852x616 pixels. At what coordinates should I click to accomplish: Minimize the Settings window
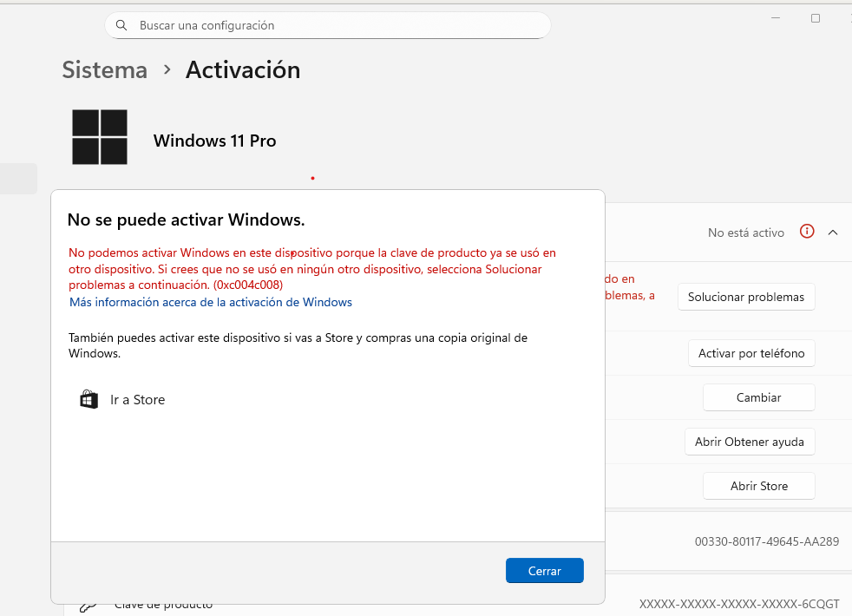776,18
